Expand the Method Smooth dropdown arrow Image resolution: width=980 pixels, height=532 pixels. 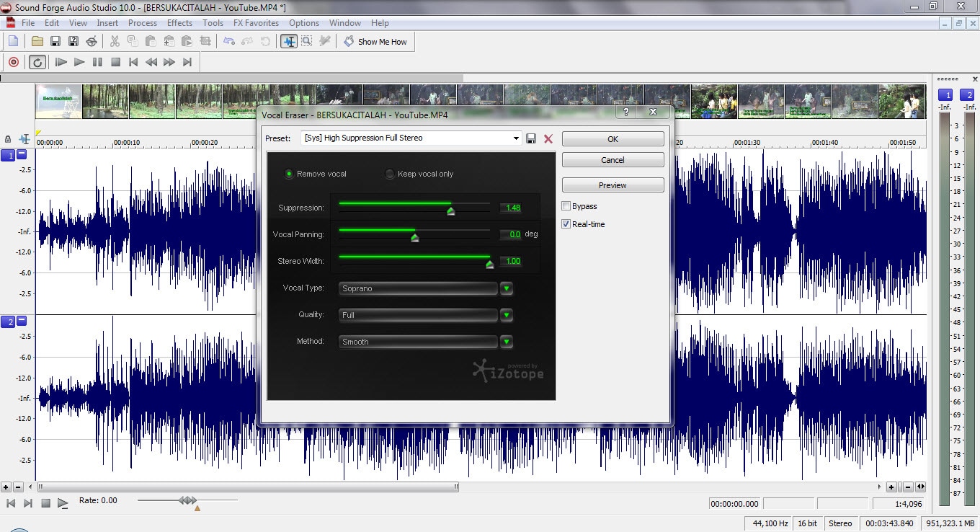click(507, 342)
